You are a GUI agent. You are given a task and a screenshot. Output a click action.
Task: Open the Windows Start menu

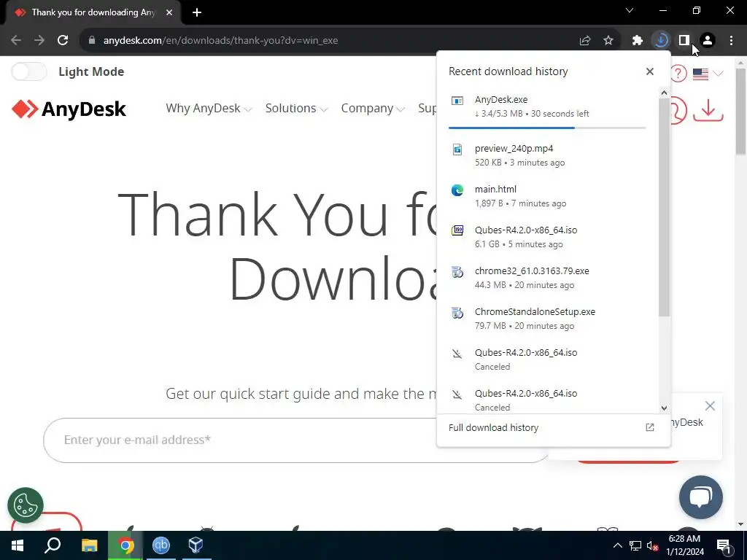(18, 545)
